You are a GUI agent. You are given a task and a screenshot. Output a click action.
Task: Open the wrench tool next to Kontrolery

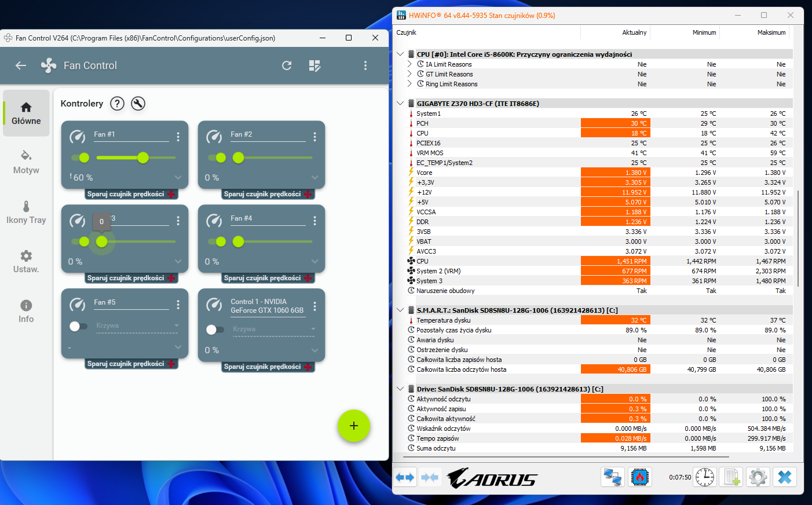point(138,104)
